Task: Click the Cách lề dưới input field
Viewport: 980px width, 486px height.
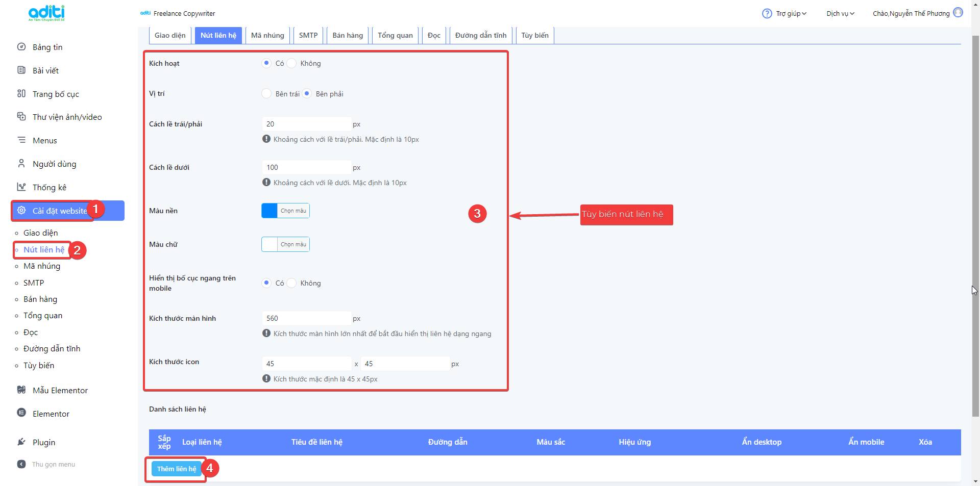Action: click(306, 167)
